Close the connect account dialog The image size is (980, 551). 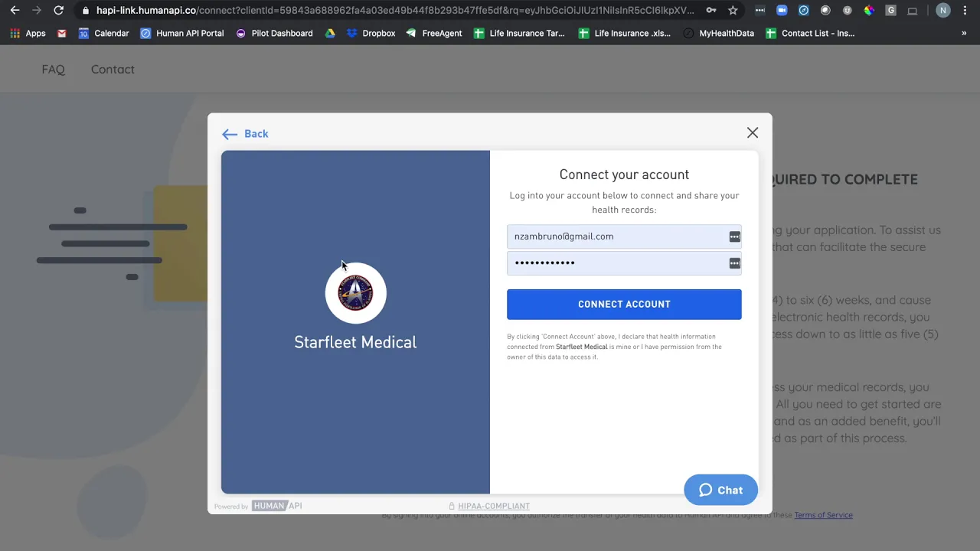pos(753,133)
